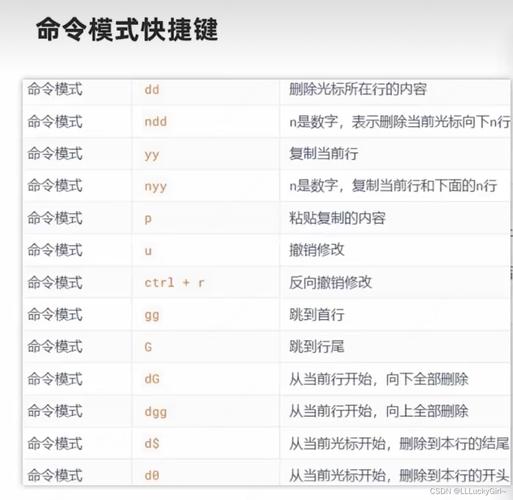Image resolution: width=513 pixels, height=500 pixels.
Task: Click the description '撤销修改' in the u row
Action: pyautogui.click(x=317, y=250)
